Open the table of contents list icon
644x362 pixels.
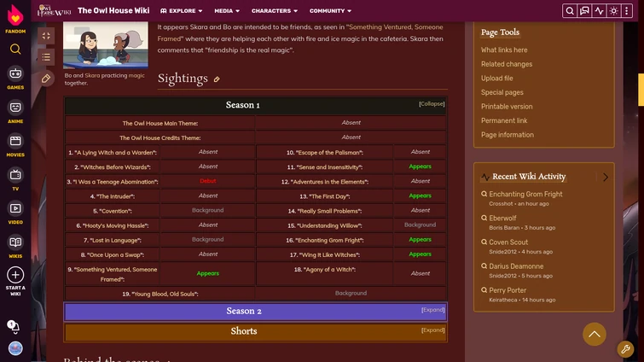click(46, 57)
